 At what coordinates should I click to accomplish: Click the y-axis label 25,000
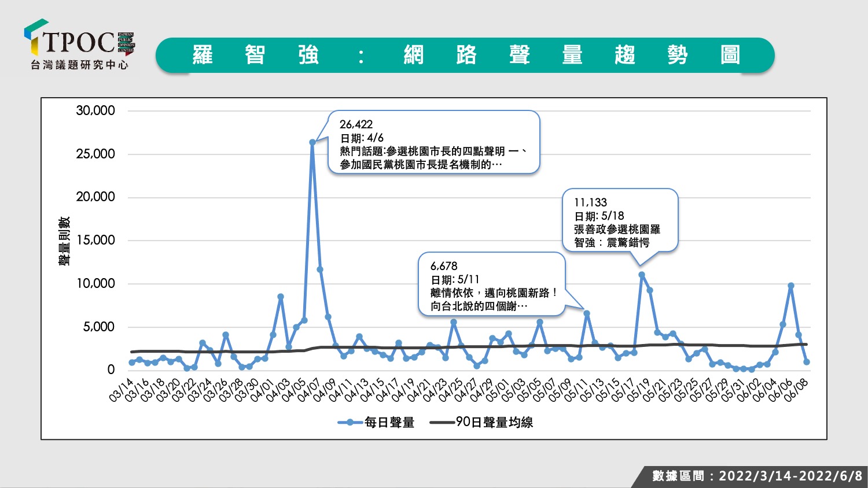[95, 154]
